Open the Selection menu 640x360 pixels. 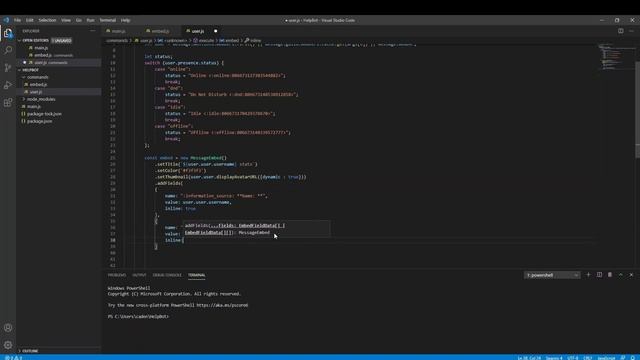click(47, 20)
